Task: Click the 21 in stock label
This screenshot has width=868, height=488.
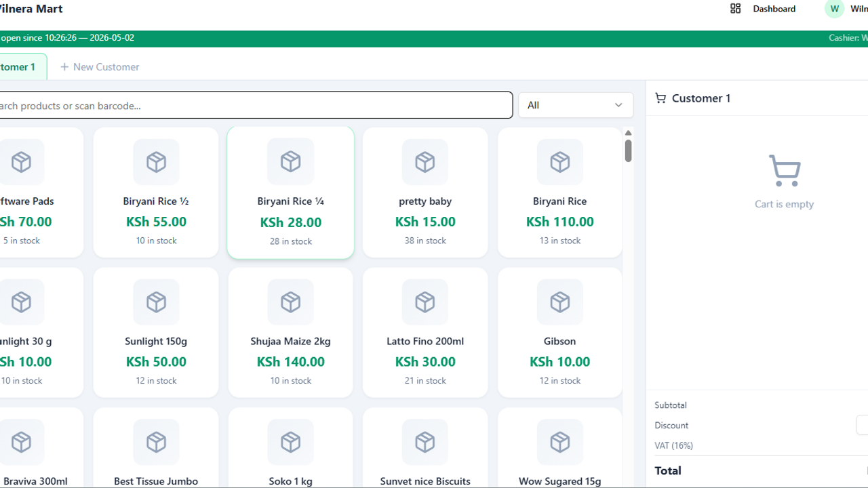Action: tap(425, 381)
